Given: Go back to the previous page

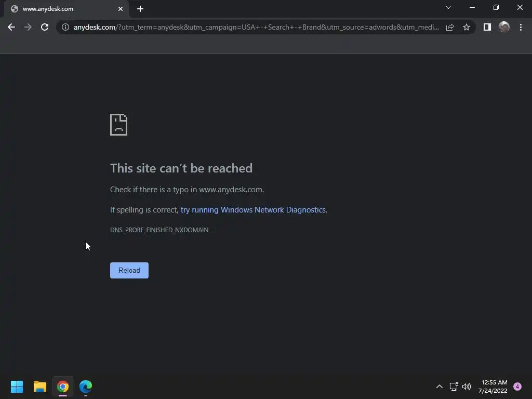Looking at the screenshot, I should coord(11,27).
